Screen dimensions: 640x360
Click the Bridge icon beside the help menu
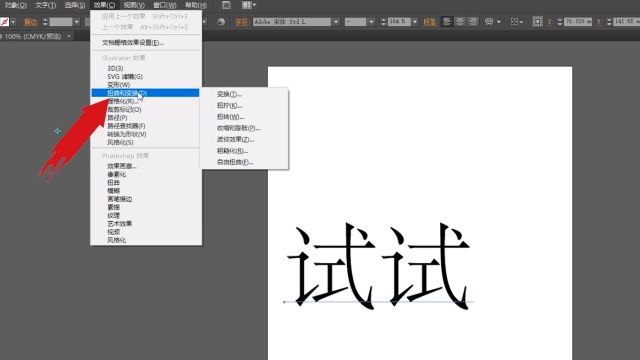point(226,5)
